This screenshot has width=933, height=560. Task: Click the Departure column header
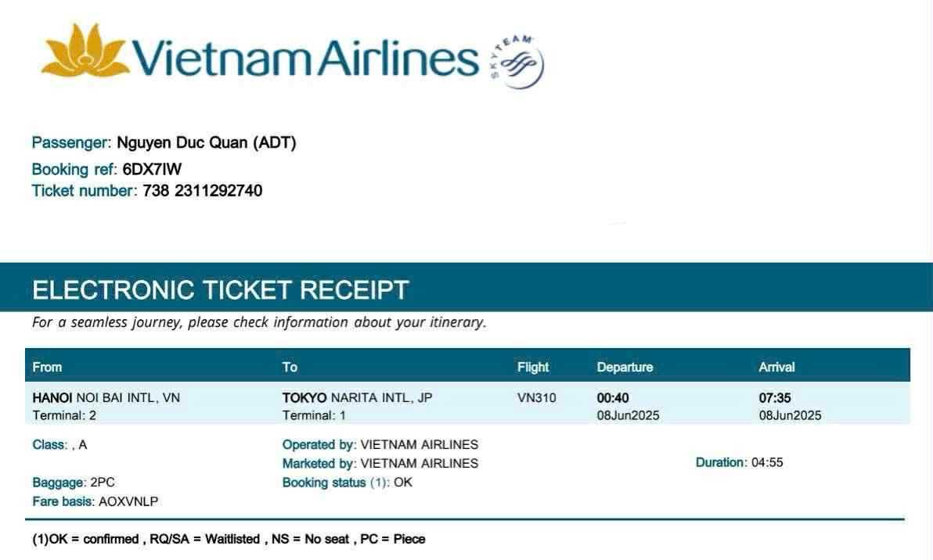[625, 367]
